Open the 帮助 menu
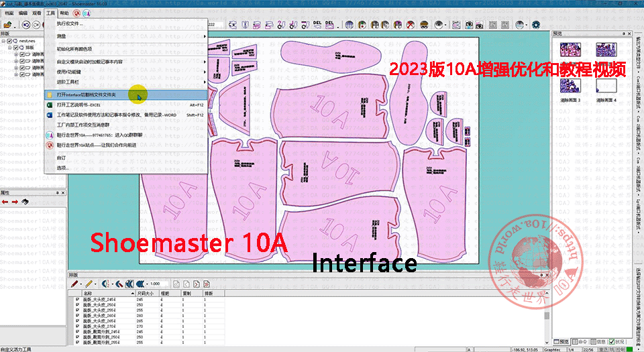The width and height of the screenshot is (644, 352). coord(64,13)
